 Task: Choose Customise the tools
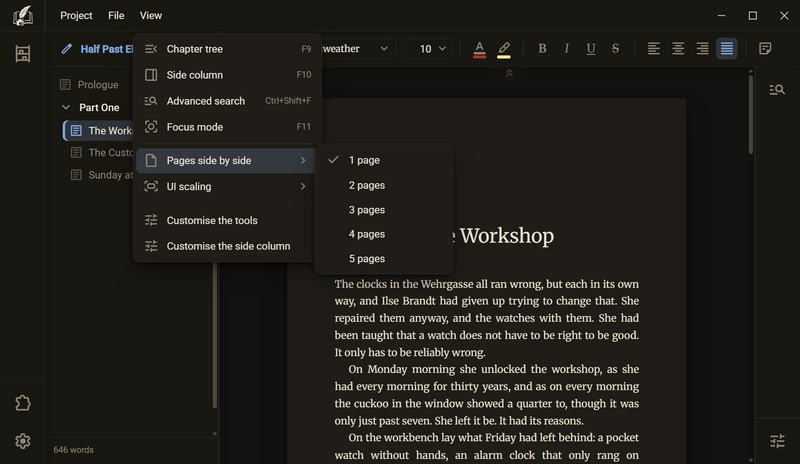[228, 221]
